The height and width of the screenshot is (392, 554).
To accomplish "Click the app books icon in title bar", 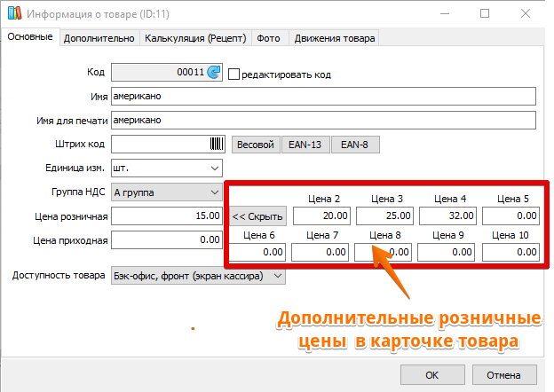I will pos(15,13).
